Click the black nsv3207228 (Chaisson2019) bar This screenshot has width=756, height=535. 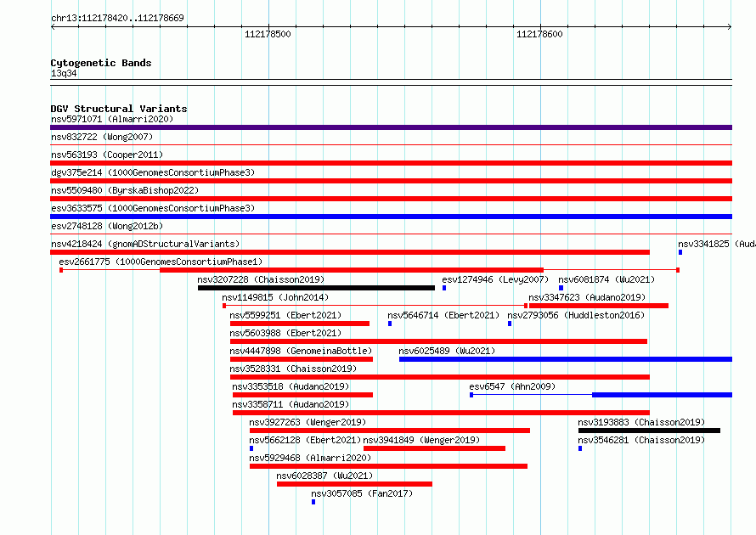pyautogui.click(x=316, y=288)
